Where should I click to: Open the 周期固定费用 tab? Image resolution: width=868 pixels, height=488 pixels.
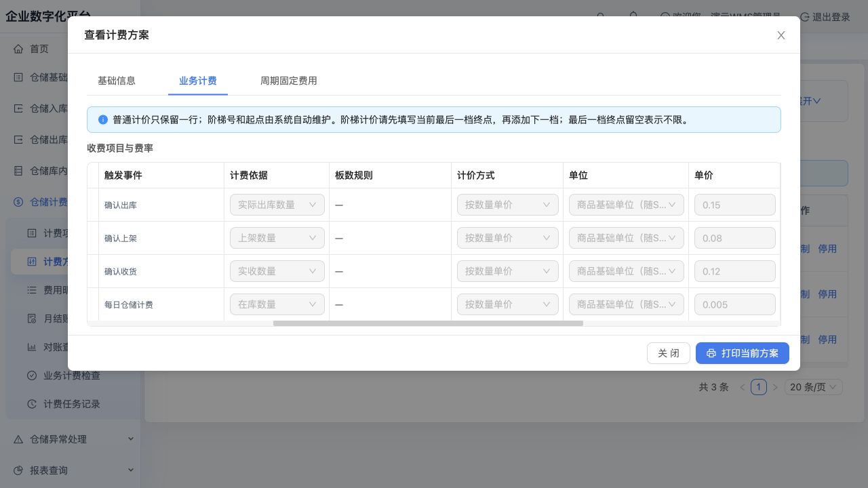point(289,81)
